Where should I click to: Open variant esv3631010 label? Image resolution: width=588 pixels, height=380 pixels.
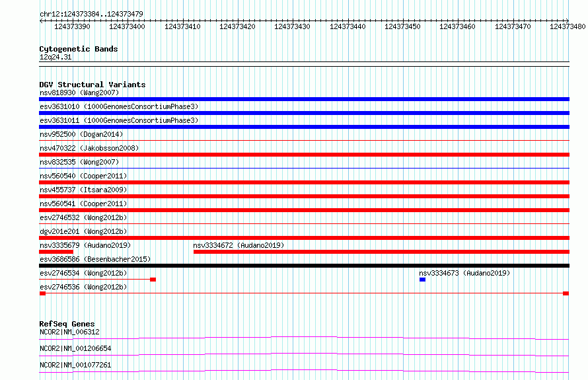pyautogui.click(x=119, y=106)
